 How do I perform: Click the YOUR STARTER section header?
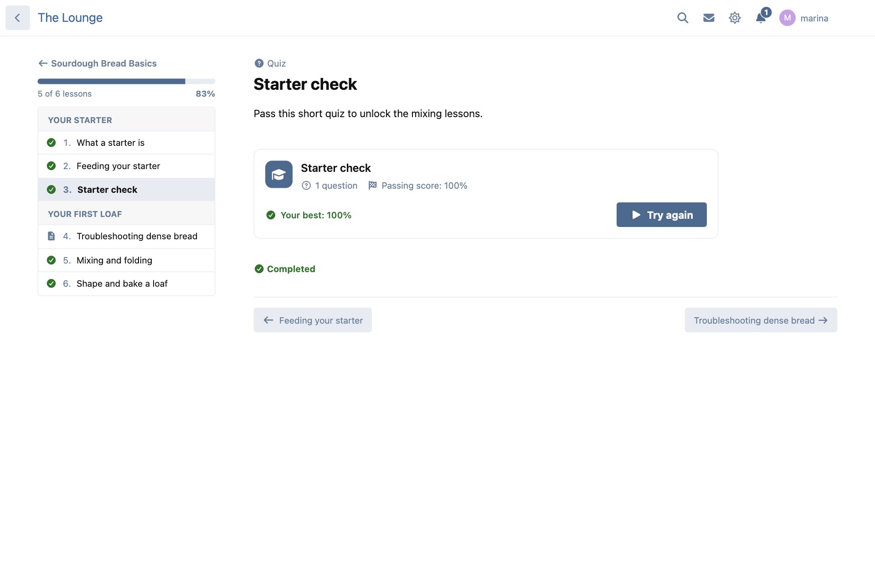click(126, 119)
